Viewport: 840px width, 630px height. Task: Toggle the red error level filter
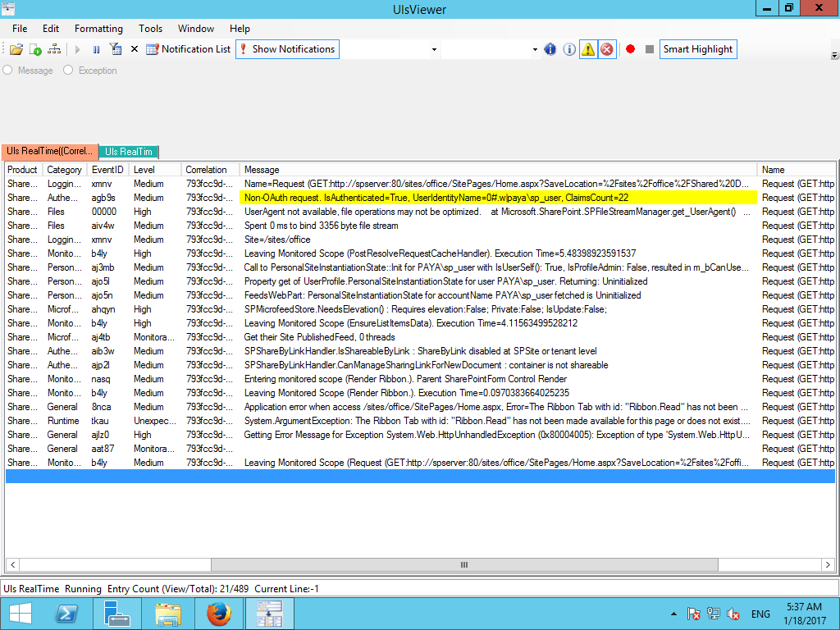(x=607, y=49)
